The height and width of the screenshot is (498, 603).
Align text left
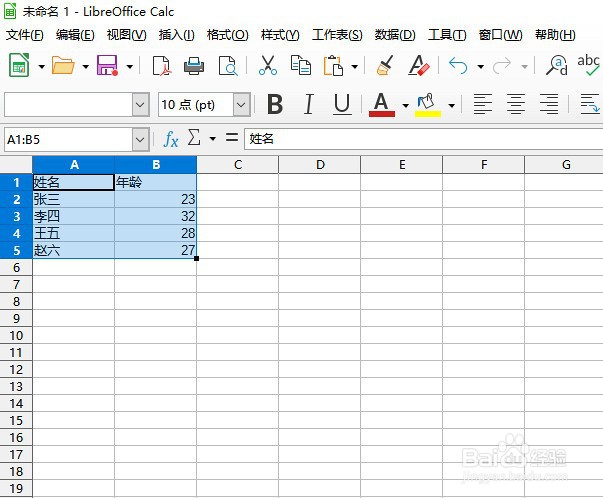[483, 104]
